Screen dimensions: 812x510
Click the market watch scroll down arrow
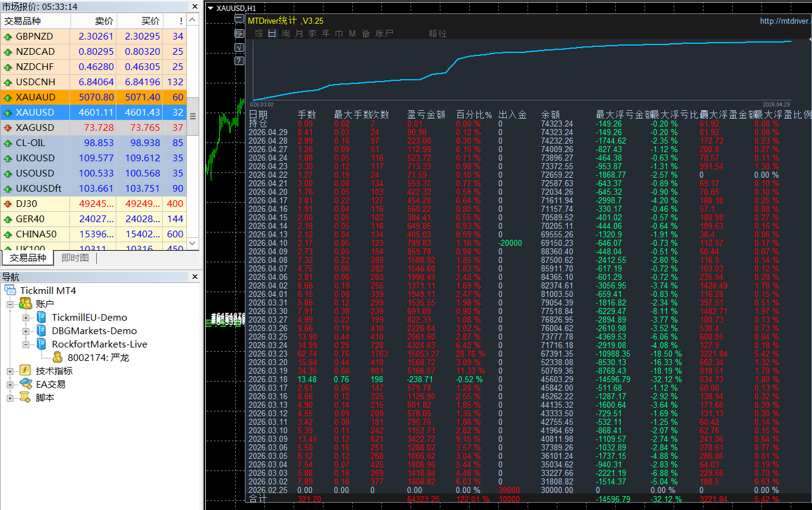[192, 243]
